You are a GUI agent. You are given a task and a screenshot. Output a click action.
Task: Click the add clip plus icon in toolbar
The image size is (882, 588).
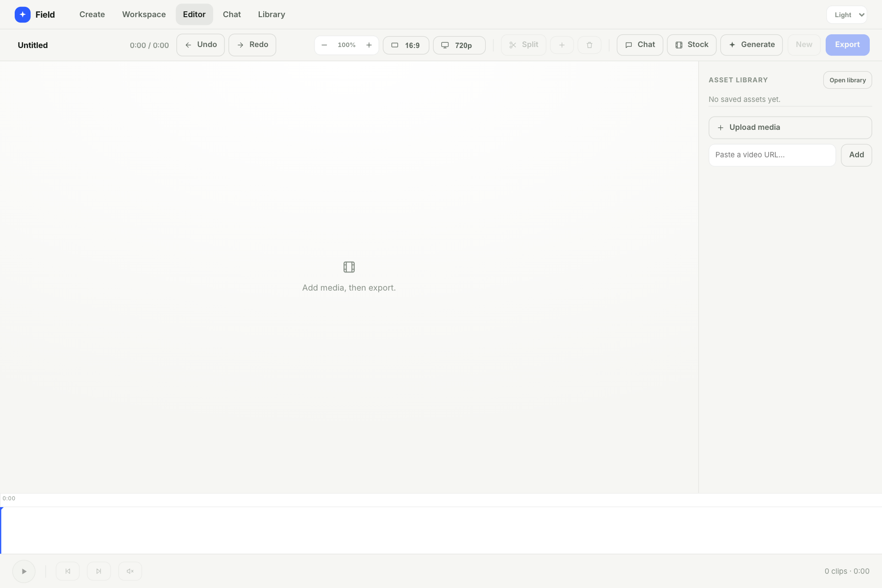tap(562, 45)
